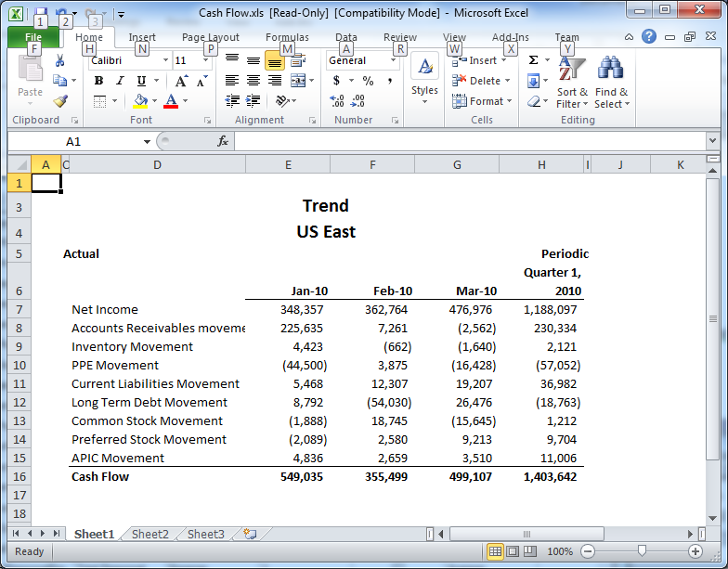Click the Delete cells button
728x569 pixels.
click(481, 81)
